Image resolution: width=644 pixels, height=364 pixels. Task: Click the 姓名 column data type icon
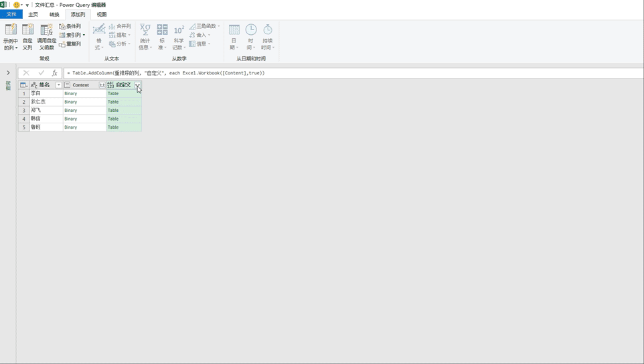(x=33, y=85)
